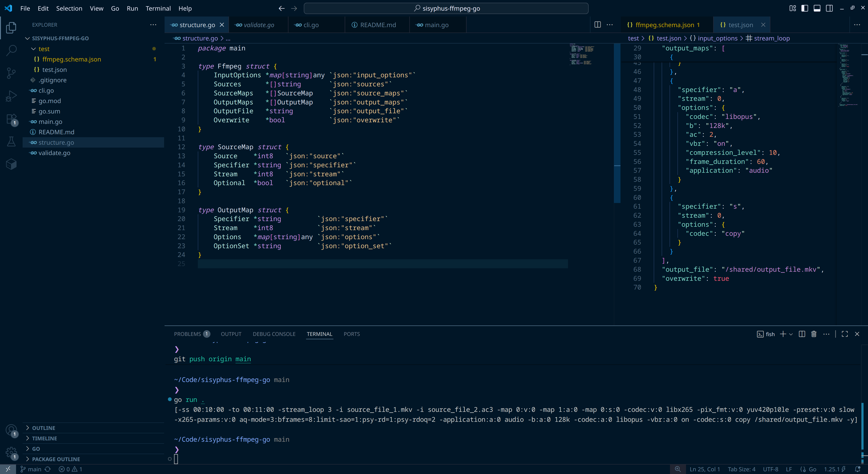This screenshot has width=868, height=474.
Task: Open the Testing flask icon view
Action: 11,141
